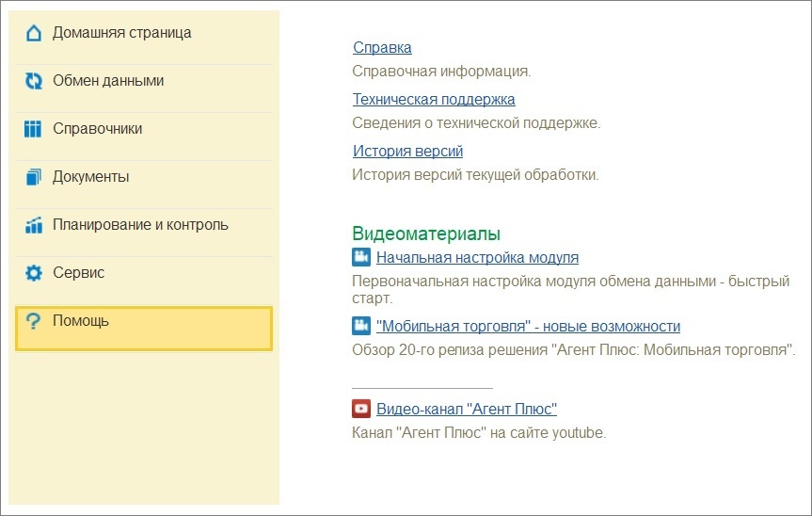Click the house icon for Домашняя страница
The image size is (812, 516).
pyautogui.click(x=34, y=33)
